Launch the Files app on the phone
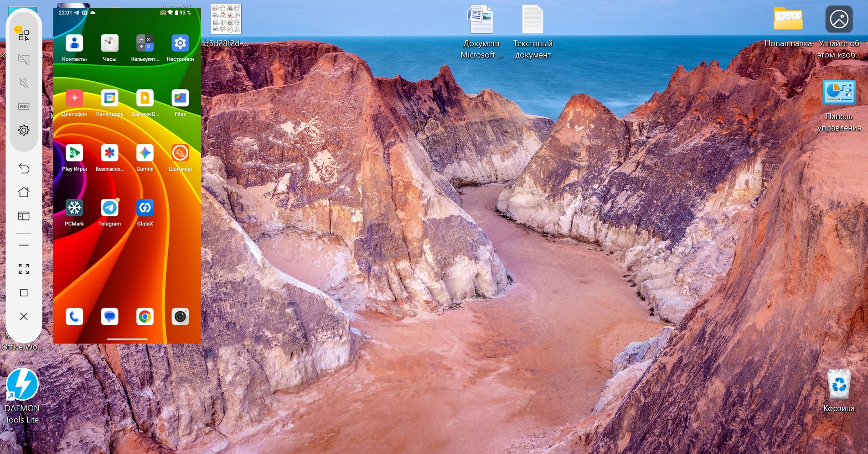 (x=180, y=98)
